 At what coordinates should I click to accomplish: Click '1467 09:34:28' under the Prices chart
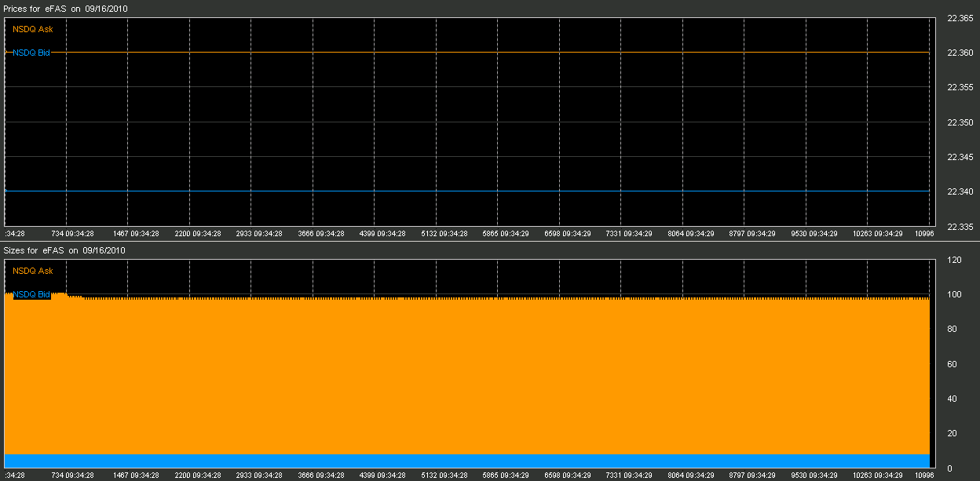tap(136, 234)
